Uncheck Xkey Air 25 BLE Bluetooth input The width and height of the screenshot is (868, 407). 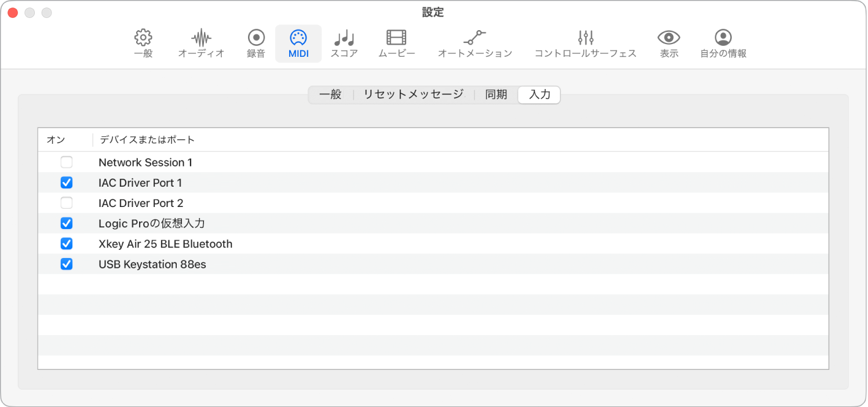point(66,244)
